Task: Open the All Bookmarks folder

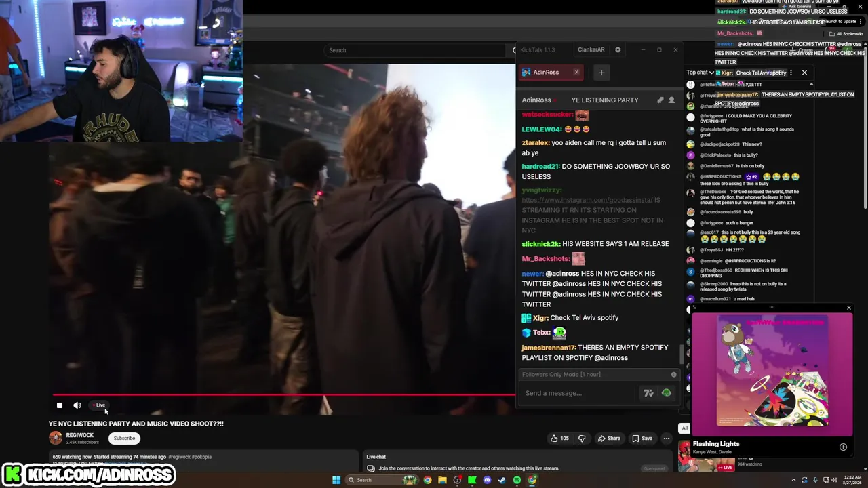Action: click(x=846, y=34)
